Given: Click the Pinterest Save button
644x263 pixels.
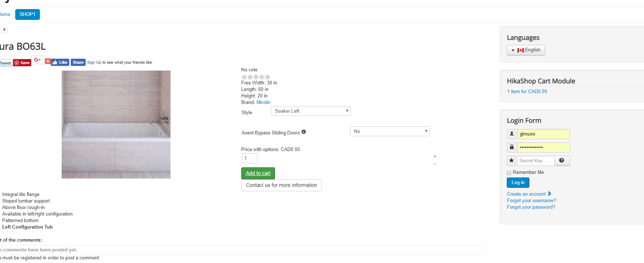Looking at the screenshot, I should pyautogui.click(x=22, y=63).
